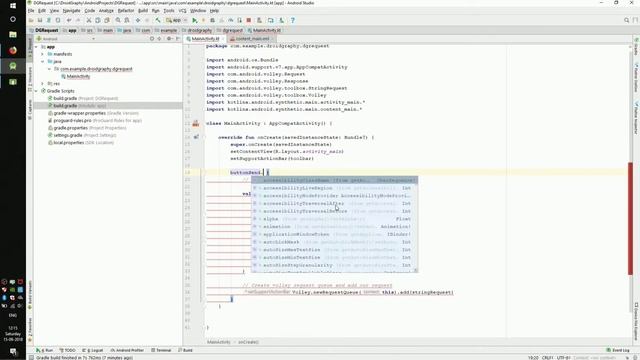Open the Build menu
Screen dimensions: 640x360
(143, 11)
